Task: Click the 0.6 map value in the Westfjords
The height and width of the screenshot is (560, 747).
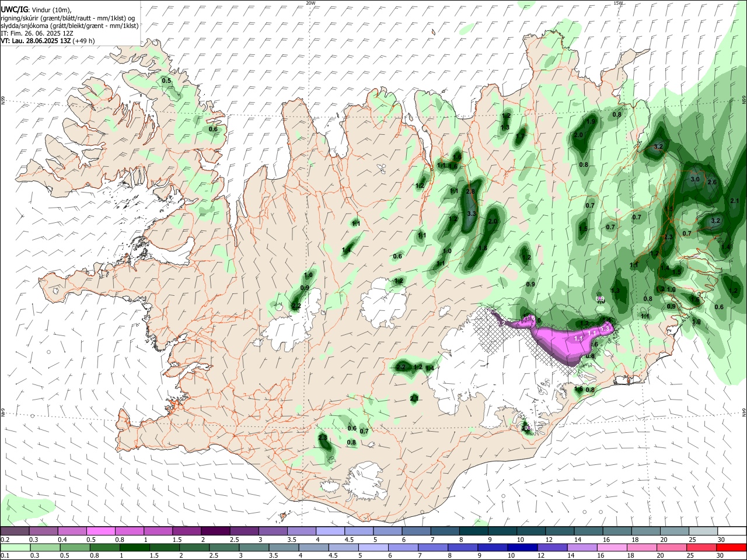Action: [x=213, y=129]
